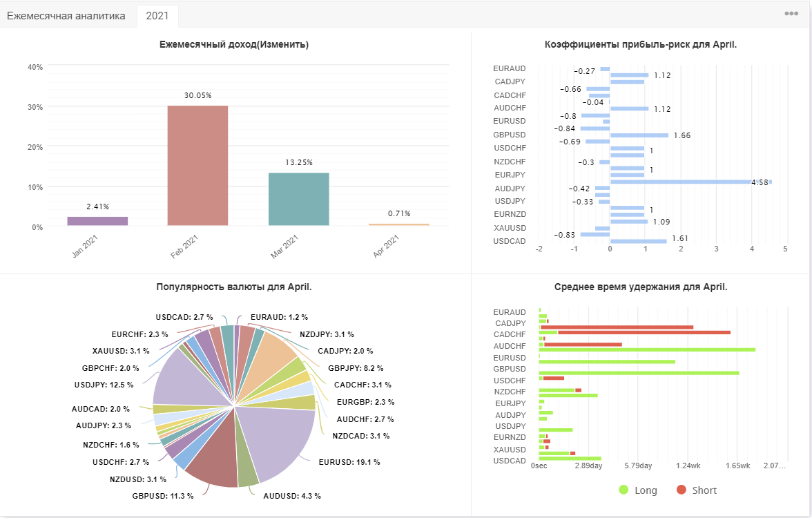This screenshot has width=812, height=518.
Task: Click the EURAUD: 1.2 % pie label
Action: pos(279,317)
